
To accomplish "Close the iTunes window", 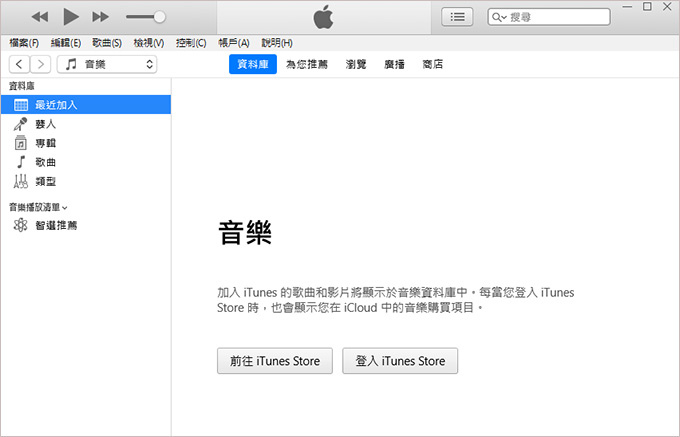I will [x=667, y=7].
